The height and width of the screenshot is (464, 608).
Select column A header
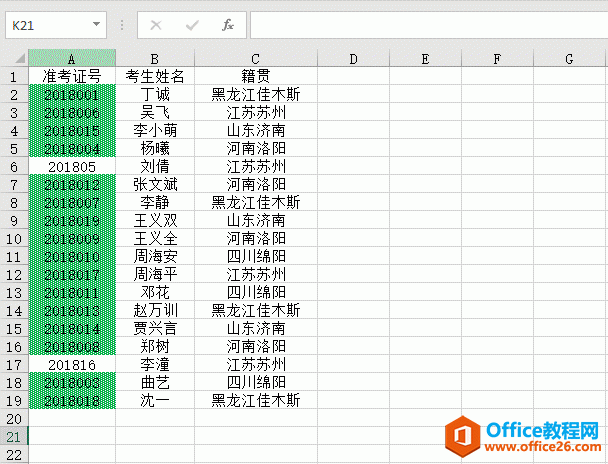click(x=72, y=59)
